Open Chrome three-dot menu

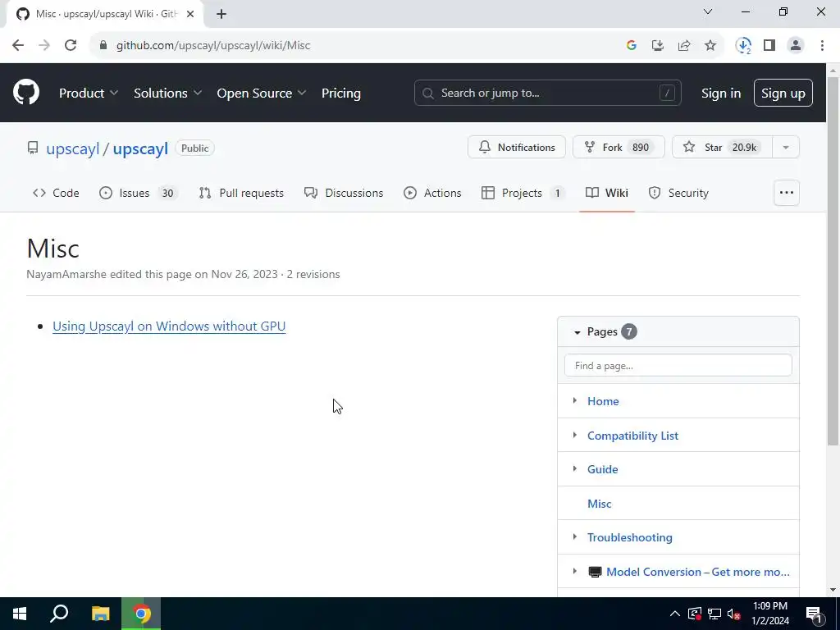(x=822, y=46)
